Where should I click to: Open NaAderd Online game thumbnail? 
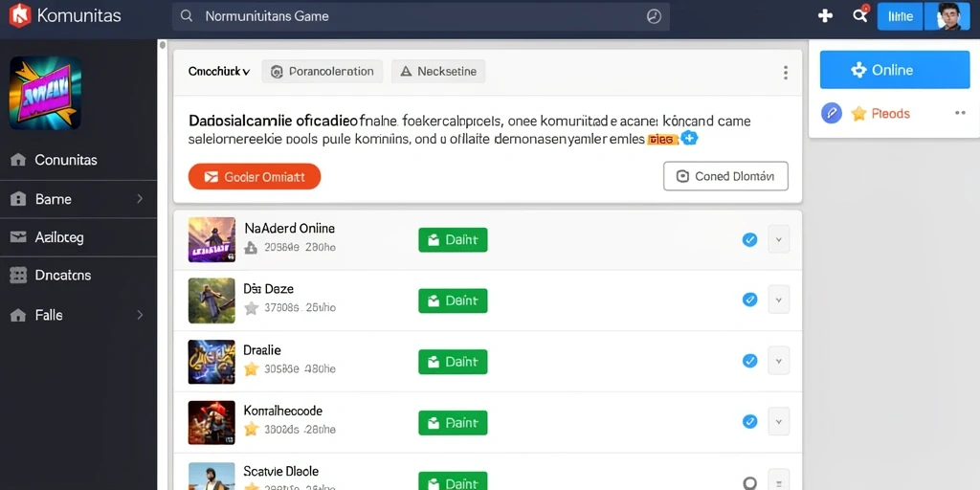point(212,239)
